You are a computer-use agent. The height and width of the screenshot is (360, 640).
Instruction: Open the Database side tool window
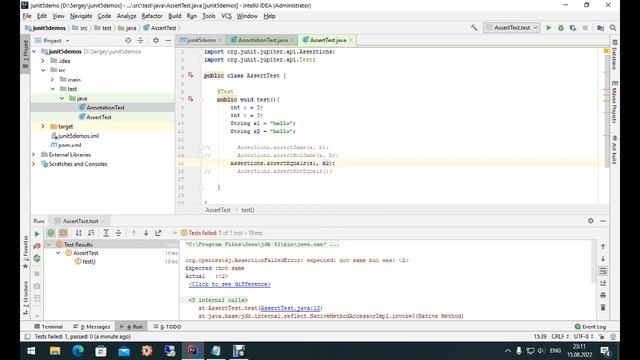click(614, 55)
